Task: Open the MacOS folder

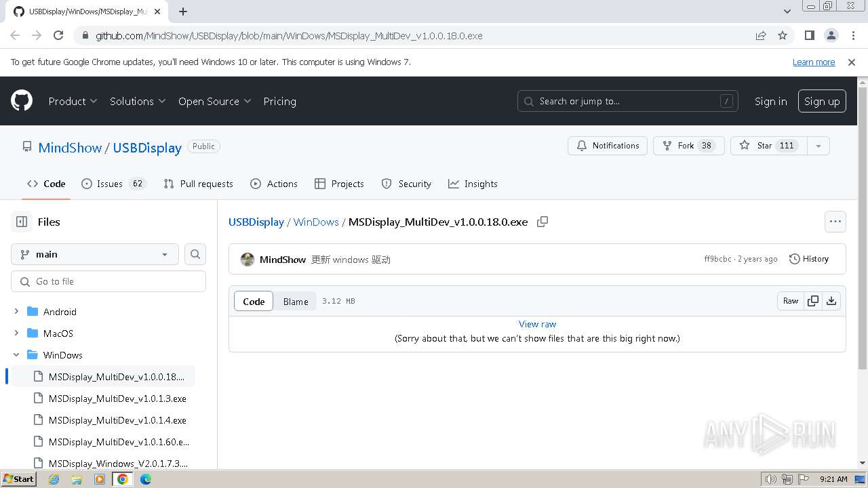Action: tap(58, 333)
